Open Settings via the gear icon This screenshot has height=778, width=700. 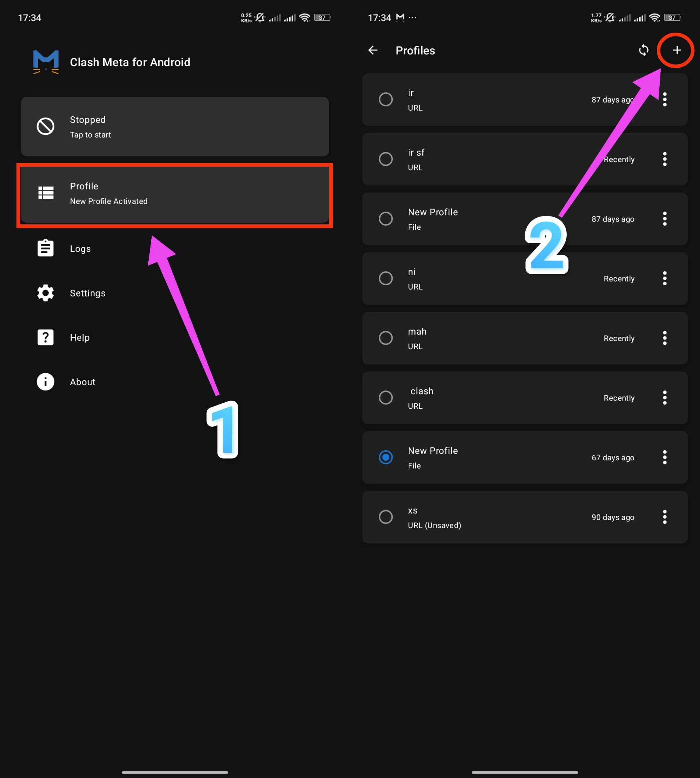tap(45, 293)
